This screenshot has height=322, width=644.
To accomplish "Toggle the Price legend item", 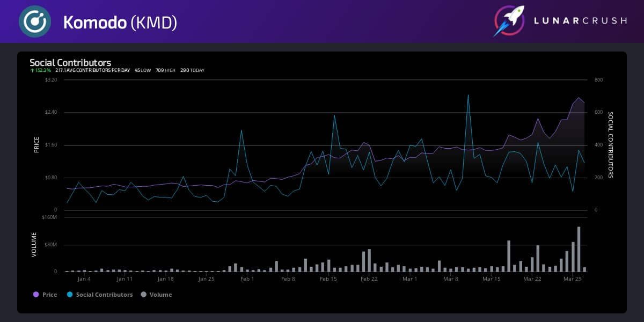I will pos(45,295).
